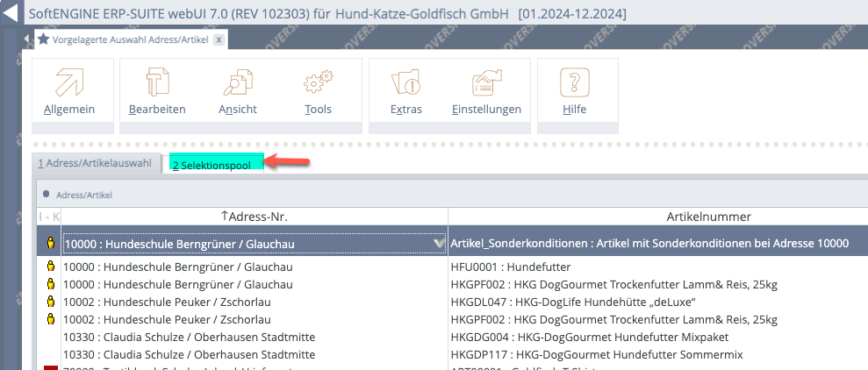868x370 pixels.
Task: Close the Vorgelagerte Auswahl Adress/Artikel tab
Action: pos(219,40)
